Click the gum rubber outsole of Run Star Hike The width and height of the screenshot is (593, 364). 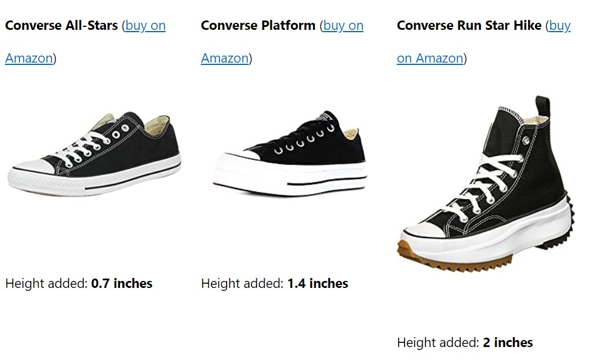454,260
